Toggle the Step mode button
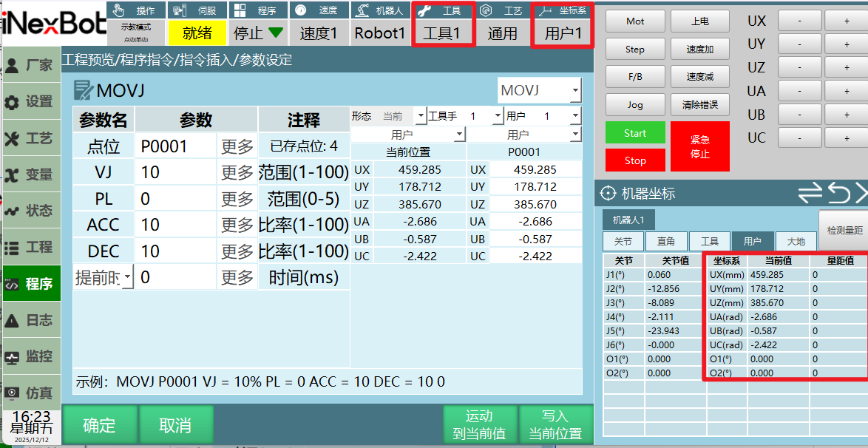868x448 pixels. point(635,50)
